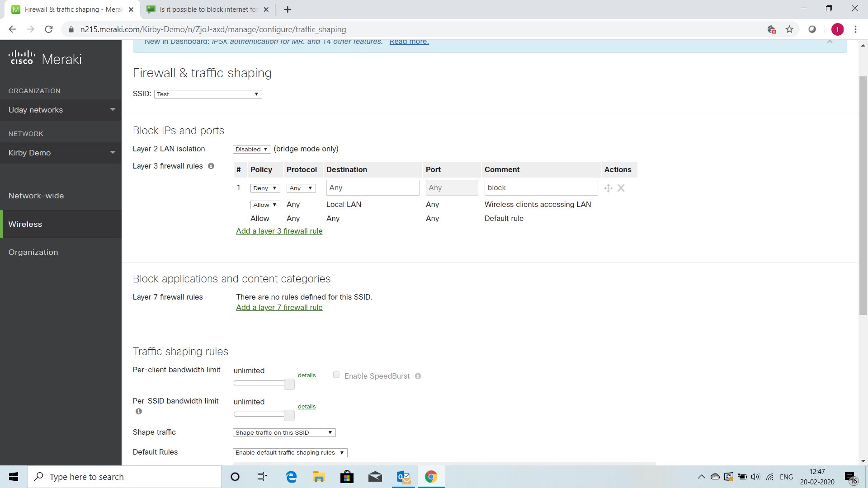Click the Cisco Meraki logo
The width and height of the screenshot is (868, 488).
tap(45, 58)
